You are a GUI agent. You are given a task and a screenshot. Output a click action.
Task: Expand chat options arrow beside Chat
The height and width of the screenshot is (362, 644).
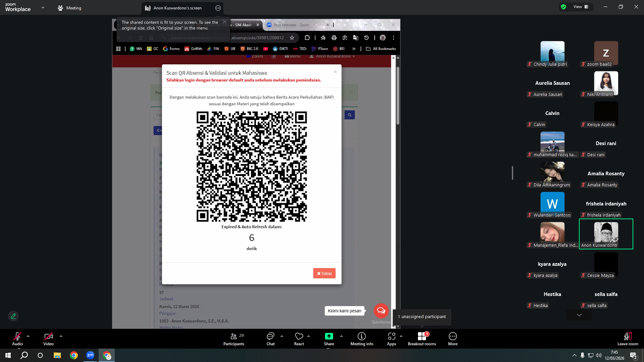pos(282,336)
